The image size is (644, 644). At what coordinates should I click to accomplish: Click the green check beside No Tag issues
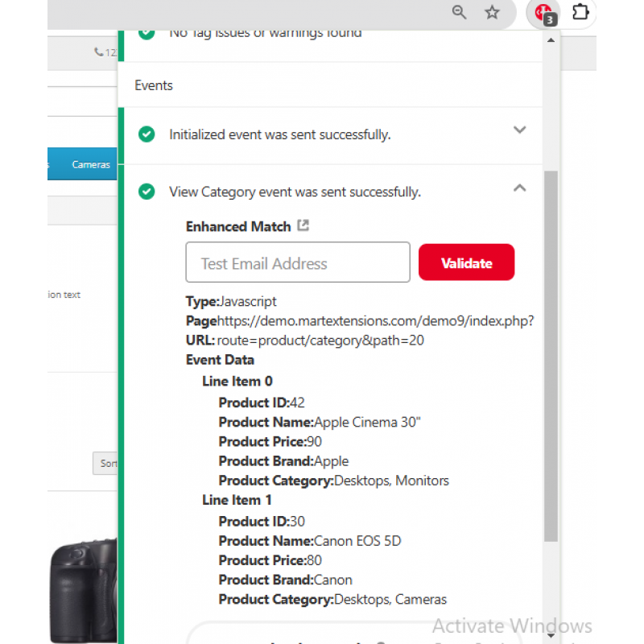click(x=147, y=34)
